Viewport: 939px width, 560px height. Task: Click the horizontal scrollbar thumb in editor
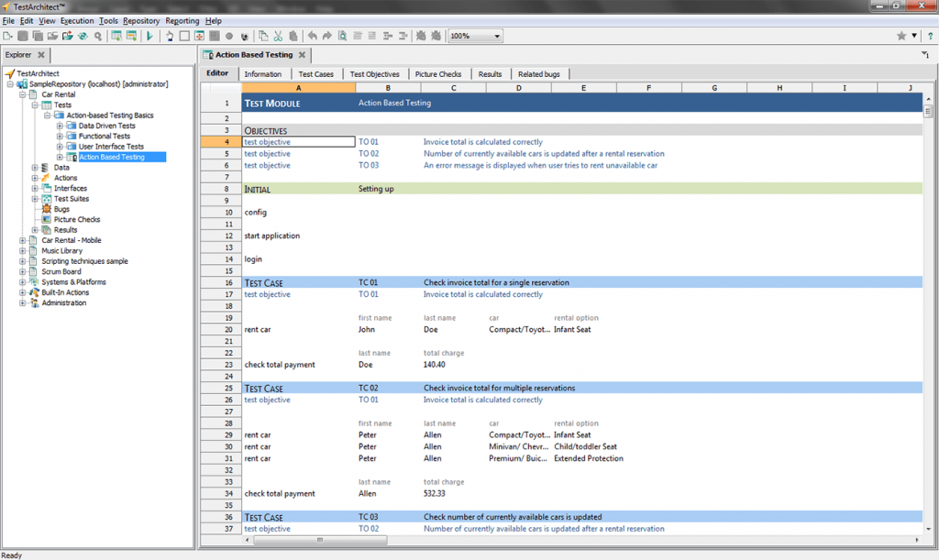[x=320, y=540]
